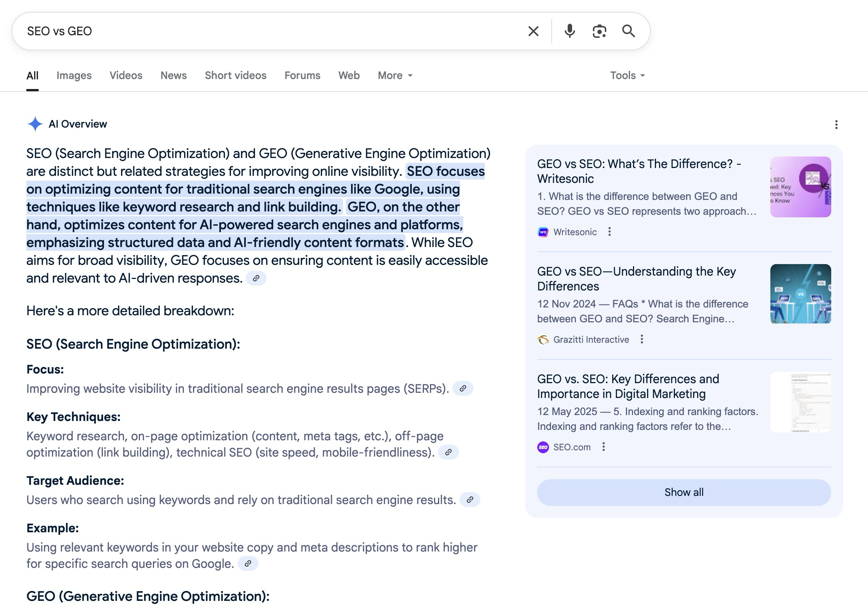
Task: Expand the More search filters dropdown
Action: click(395, 76)
